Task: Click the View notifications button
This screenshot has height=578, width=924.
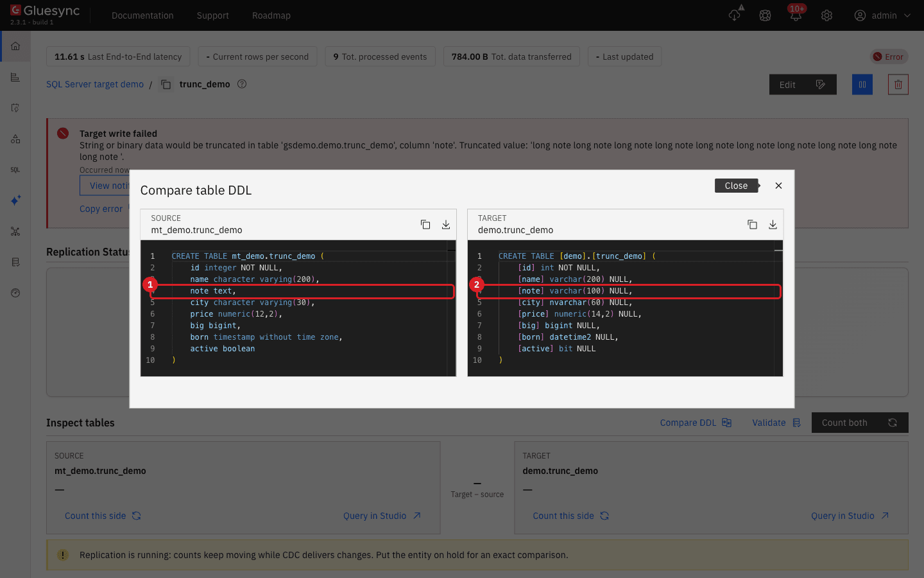Action: (x=105, y=186)
